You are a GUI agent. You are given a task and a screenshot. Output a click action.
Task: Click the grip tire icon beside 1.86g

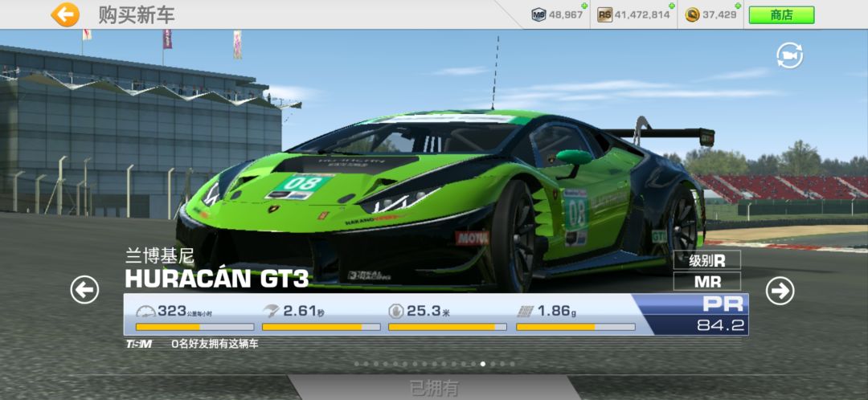point(525,312)
